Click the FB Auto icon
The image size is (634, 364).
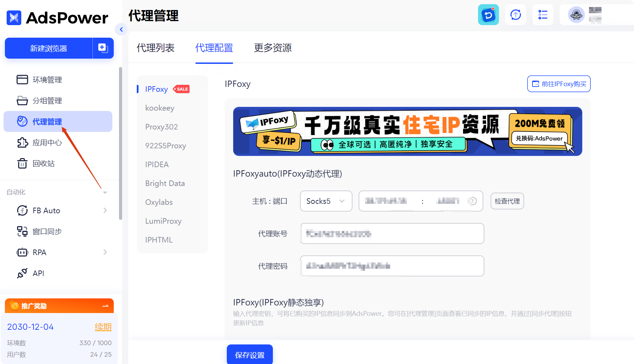pos(22,210)
